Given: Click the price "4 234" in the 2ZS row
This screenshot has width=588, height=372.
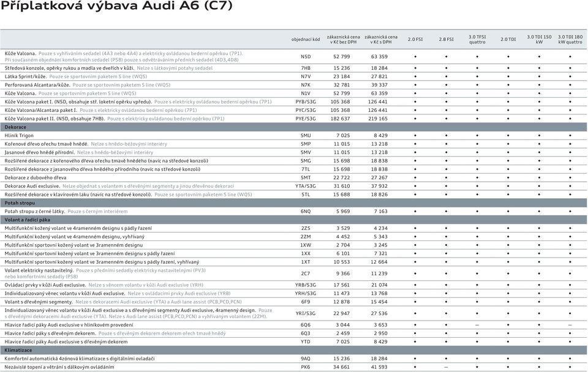Looking at the screenshot, I should pyautogui.click(x=380, y=228).
